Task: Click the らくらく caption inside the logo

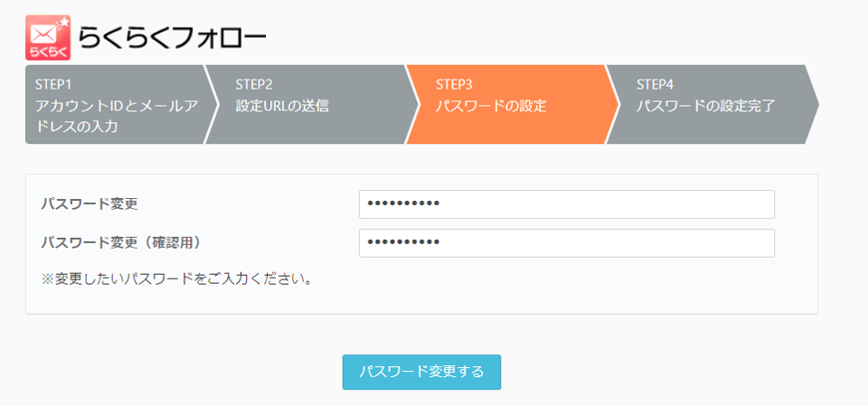Action: click(x=48, y=52)
